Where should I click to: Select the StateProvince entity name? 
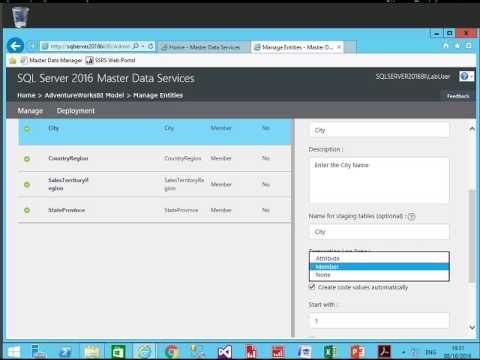pos(67,210)
